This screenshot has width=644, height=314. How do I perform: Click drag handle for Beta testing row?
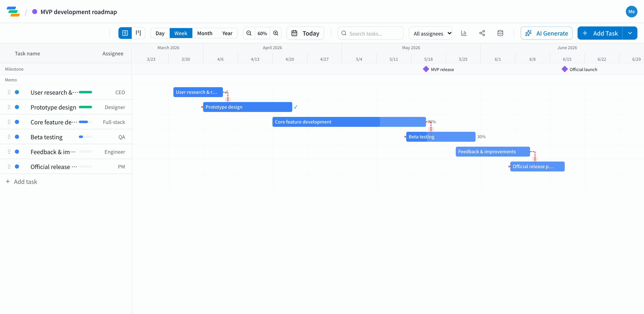(x=9, y=137)
